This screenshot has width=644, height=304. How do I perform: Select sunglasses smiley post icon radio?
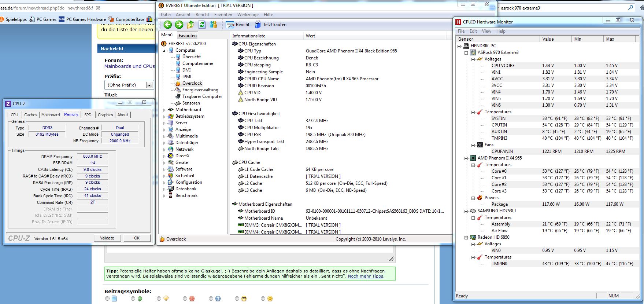point(237,299)
